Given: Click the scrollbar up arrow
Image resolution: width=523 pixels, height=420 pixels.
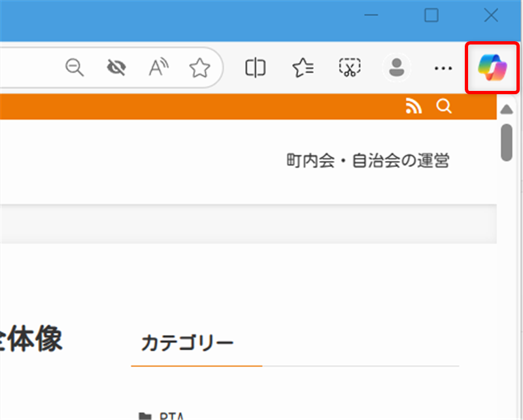Looking at the screenshot, I should (507, 109).
